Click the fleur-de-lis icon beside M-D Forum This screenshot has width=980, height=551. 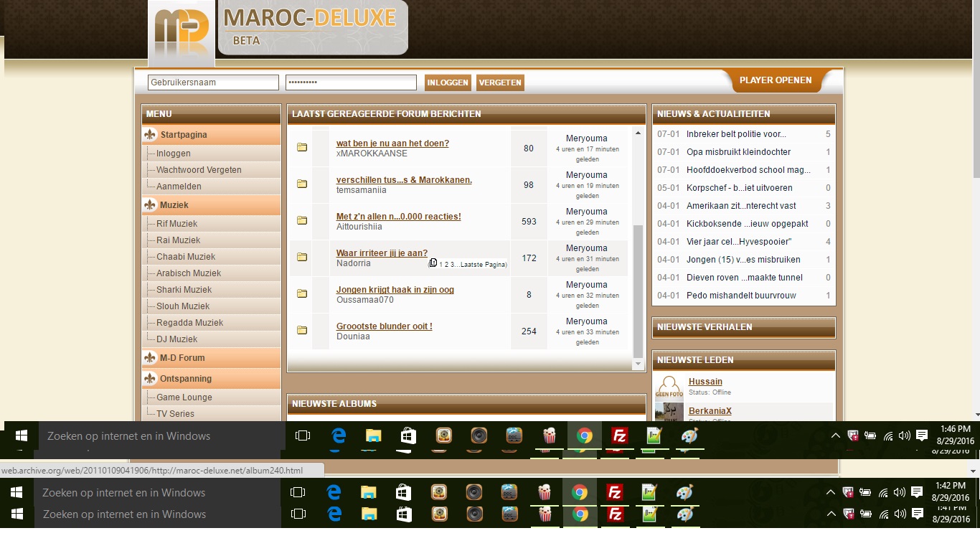[150, 358]
